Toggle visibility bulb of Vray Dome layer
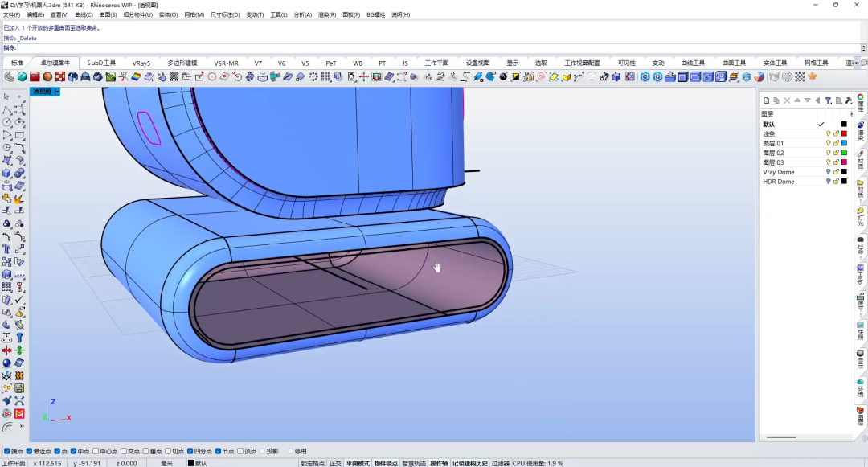 click(828, 172)
